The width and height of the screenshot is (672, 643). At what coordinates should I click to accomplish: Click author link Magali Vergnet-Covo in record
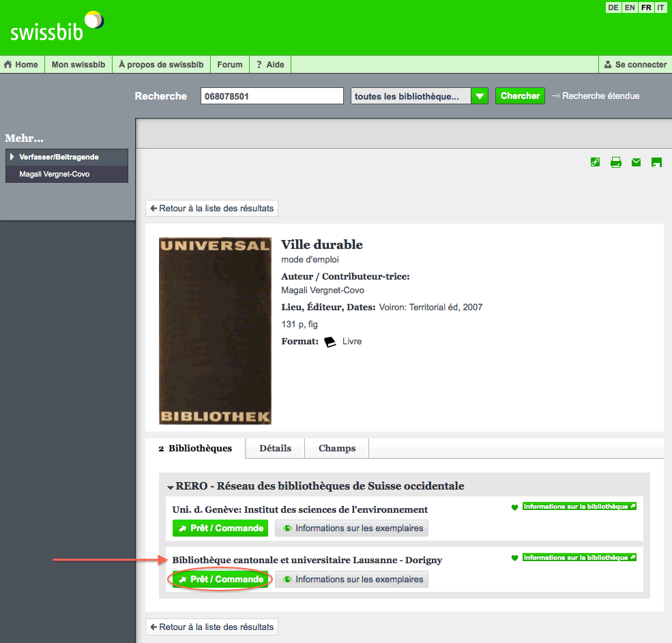tap(323, 290)
